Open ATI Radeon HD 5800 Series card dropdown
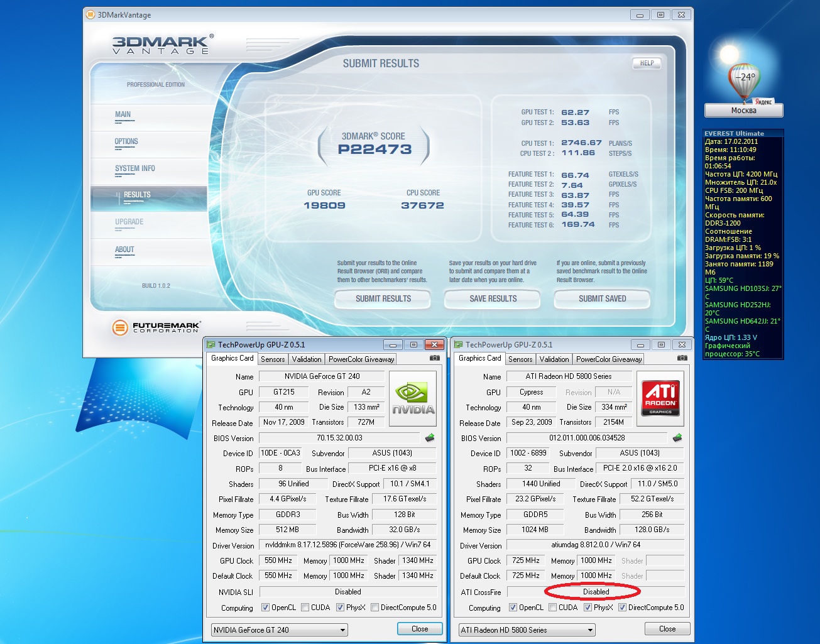Image resolution: width=820 pixels, height=644 pixels. pyautogui.click(x=527, y=630)
